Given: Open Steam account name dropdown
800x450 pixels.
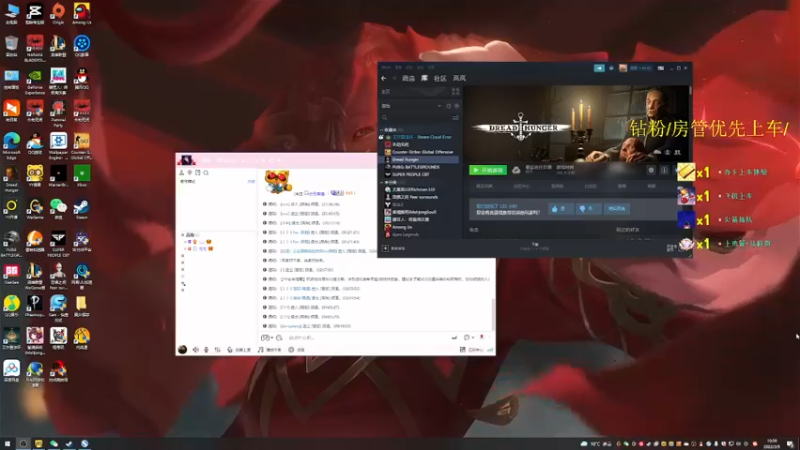Looking at the screenshot, I should [x=640, y=68].
